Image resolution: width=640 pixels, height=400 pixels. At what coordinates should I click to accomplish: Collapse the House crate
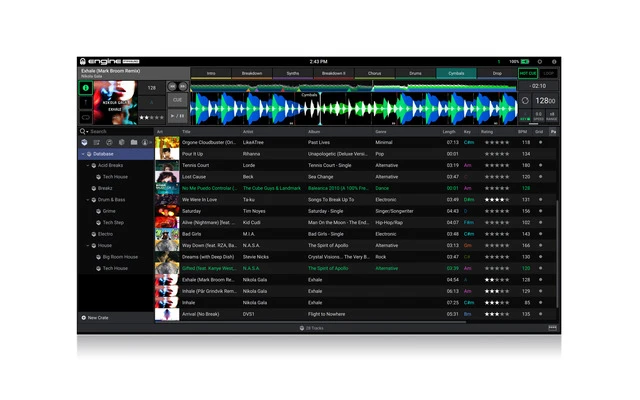(x=88, y=245)
